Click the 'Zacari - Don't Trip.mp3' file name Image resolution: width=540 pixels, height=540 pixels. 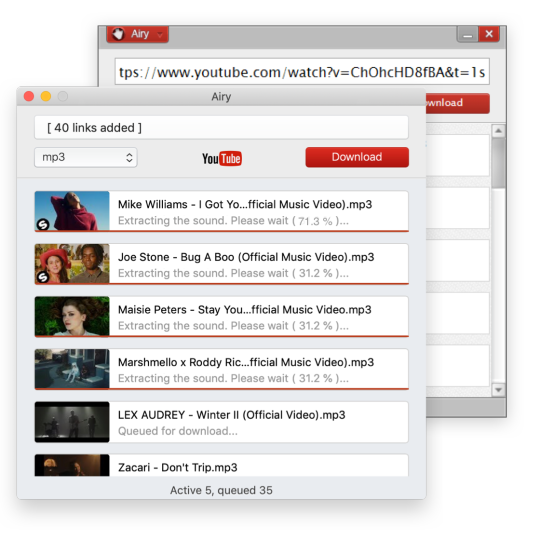[x=178, y=467]
